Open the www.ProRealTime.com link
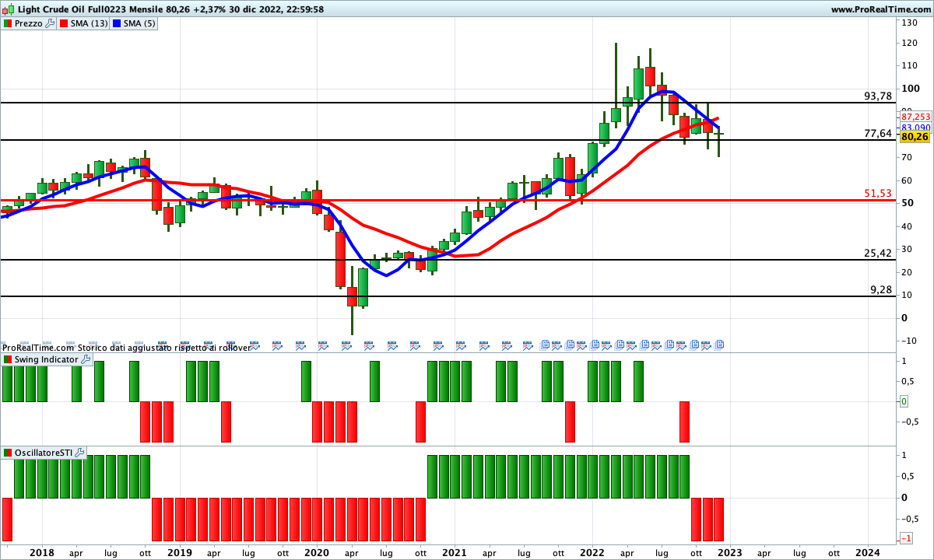 [880, 9]
